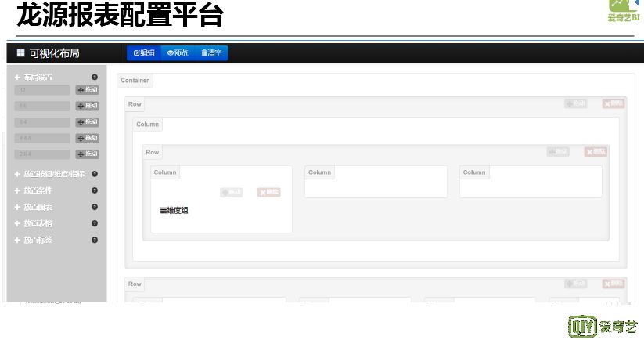Click the Container label
Viewport: 644px width, 340px height.
(135, 81)
